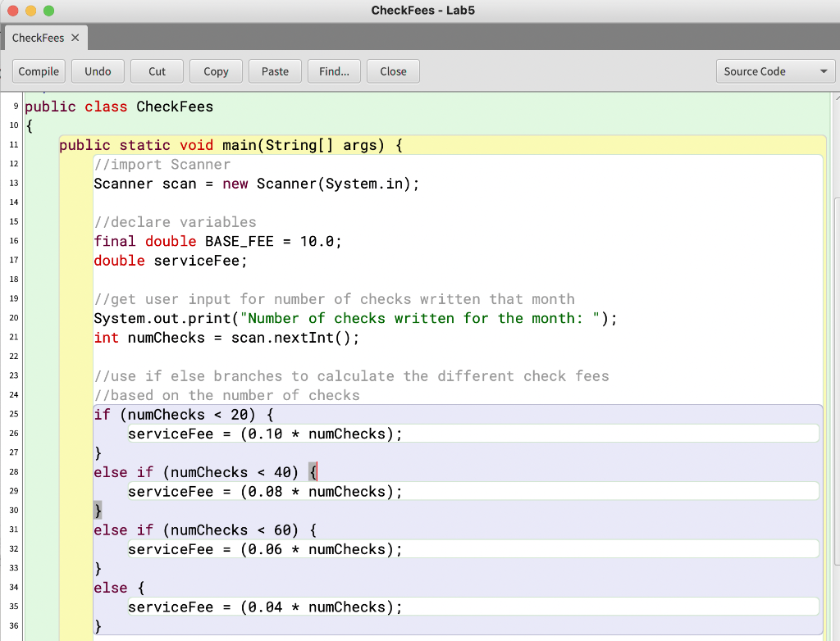Click the import Scanner comment
The height and width of the screenshot is (641, 840).
tap(160, 164)
